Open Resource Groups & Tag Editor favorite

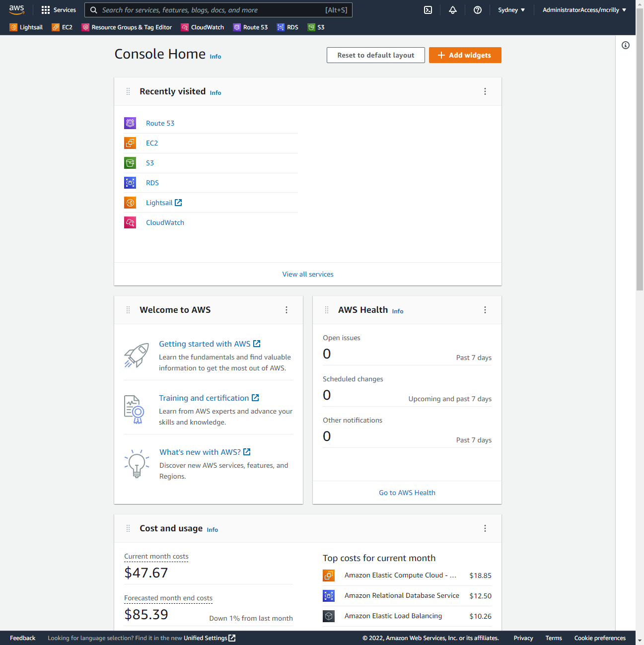click(127, 27)
